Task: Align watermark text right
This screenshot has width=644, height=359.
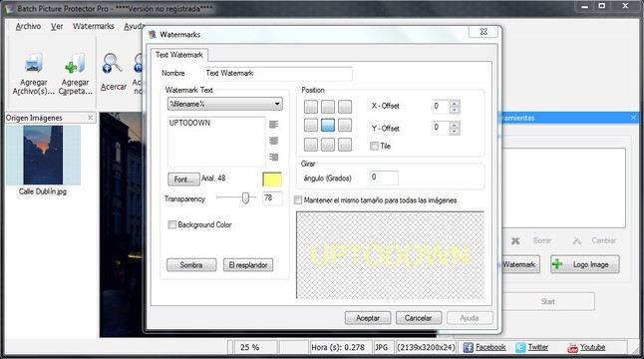Action: tap(274, 157)
